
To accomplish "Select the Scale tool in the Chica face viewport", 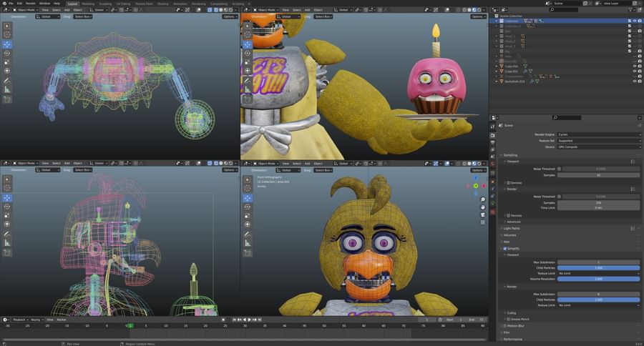I will point(248,216).
